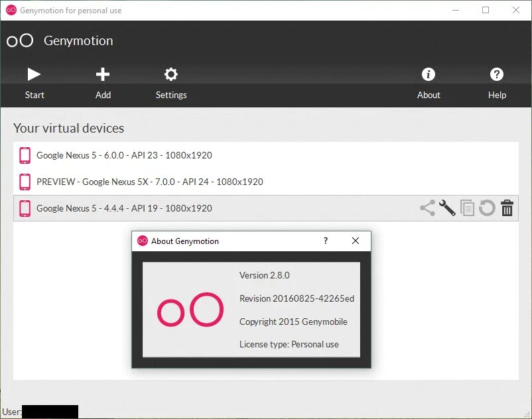Click the Genymotion title bar app icon
532x419 pixels.
[x=11, y=10]
